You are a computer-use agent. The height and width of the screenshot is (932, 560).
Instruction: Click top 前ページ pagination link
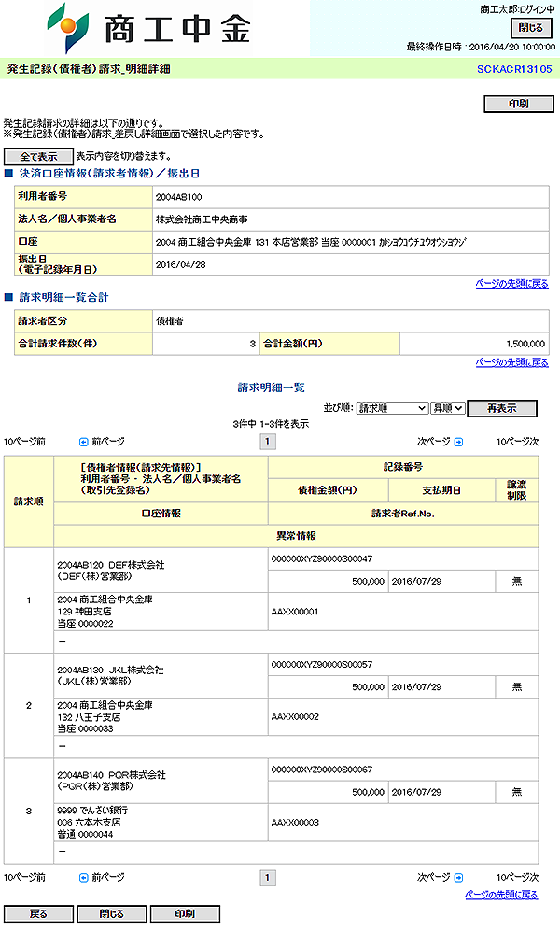[108, 443]
